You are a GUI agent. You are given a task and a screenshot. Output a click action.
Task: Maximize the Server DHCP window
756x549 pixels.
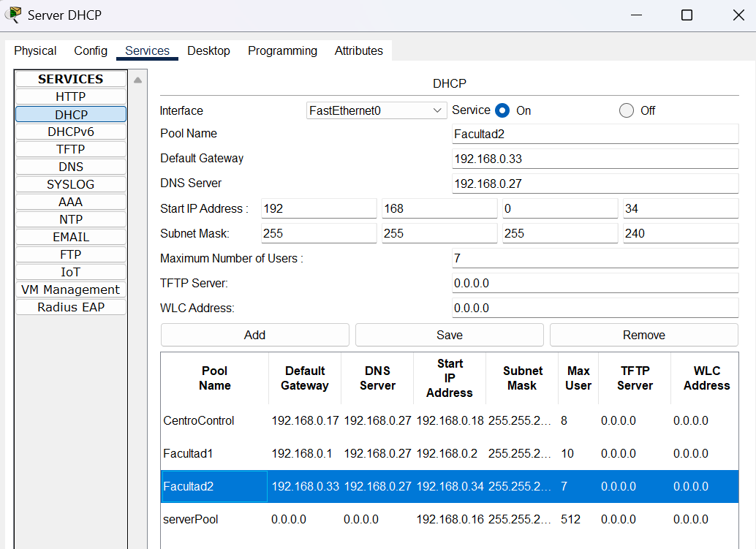(687, 15)
